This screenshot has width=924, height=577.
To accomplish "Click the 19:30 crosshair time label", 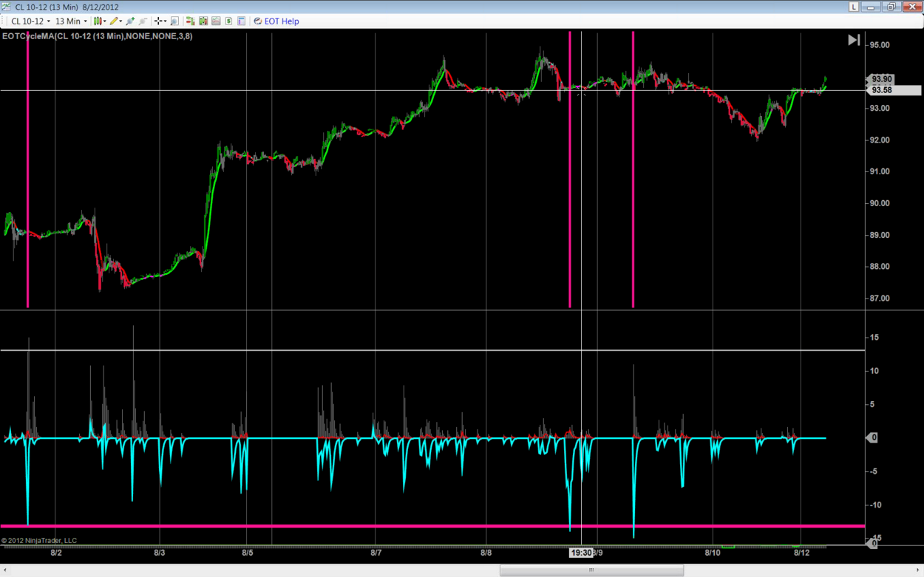I will (581, 552).
